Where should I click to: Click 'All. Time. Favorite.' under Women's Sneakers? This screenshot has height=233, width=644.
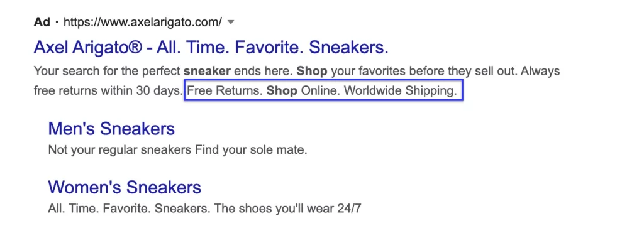99,209
